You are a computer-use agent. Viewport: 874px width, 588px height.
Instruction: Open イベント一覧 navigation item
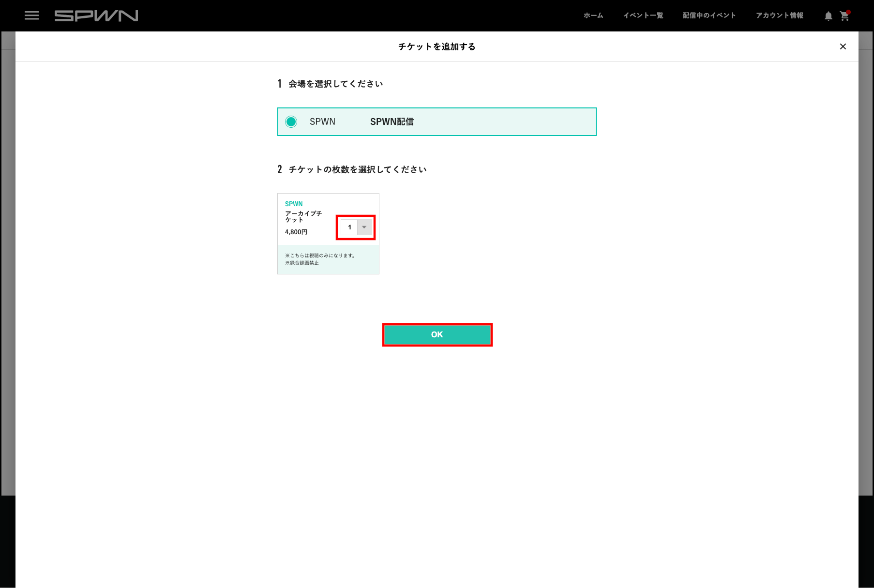click(x=643, y=15)
